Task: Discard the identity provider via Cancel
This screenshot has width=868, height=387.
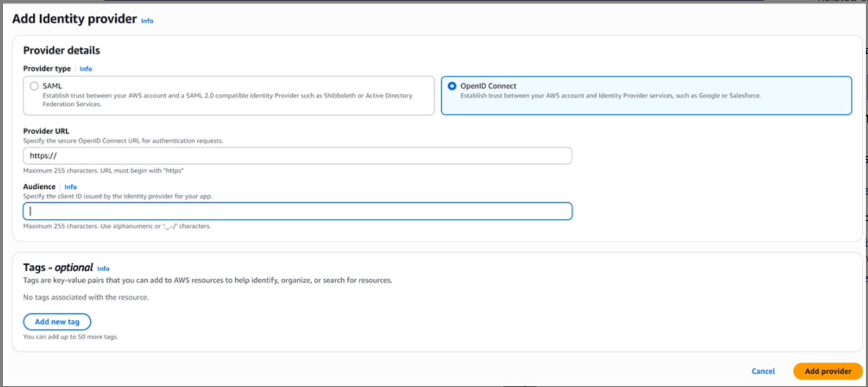Action: coord(763,371)
